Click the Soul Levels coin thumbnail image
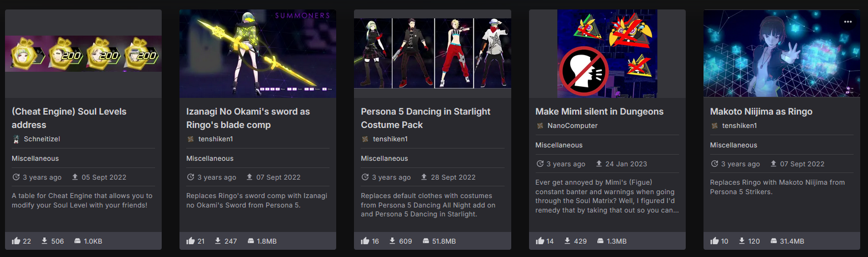 (83, 54)
